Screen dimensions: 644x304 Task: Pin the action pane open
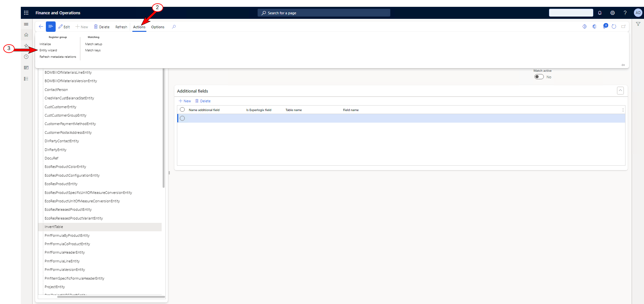click(x=623, y=65)
